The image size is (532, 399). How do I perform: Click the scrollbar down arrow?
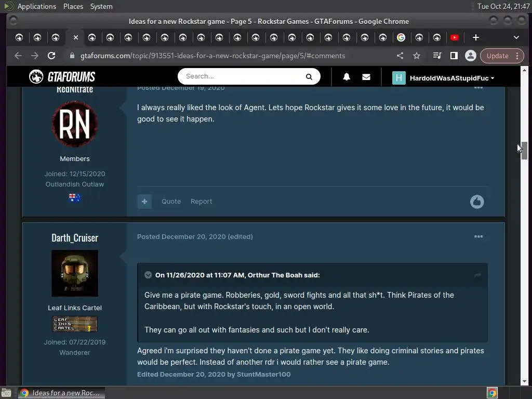pos(524,381)
